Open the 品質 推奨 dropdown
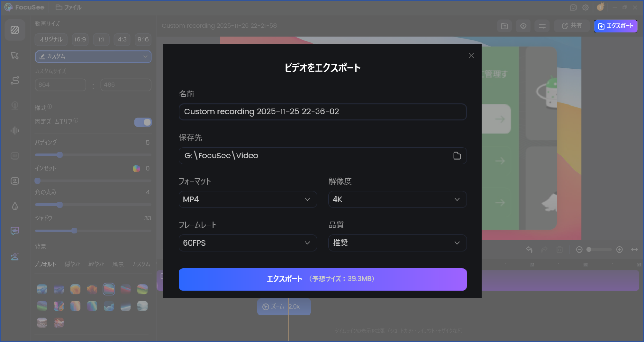This screenshot has height=342, width=644. pos(397,243)
